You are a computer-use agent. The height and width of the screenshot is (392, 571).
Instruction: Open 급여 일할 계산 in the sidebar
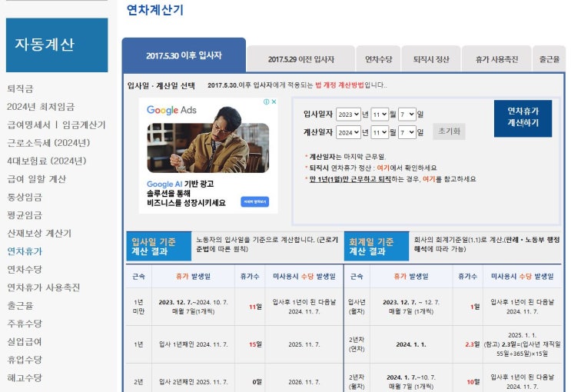36,179
